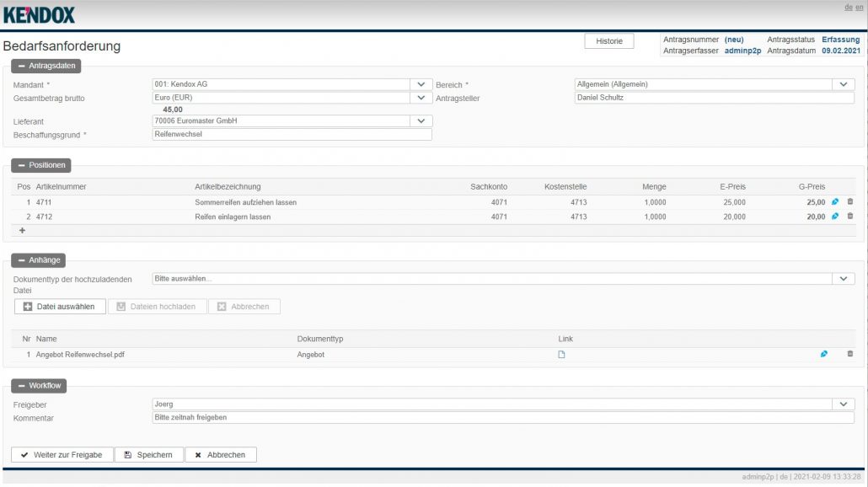The width and height of the screenshot is (868, 487).
Task: Click the 'Angebot Reifenwechsel.pdf' file name
Action: click(80, 355)
